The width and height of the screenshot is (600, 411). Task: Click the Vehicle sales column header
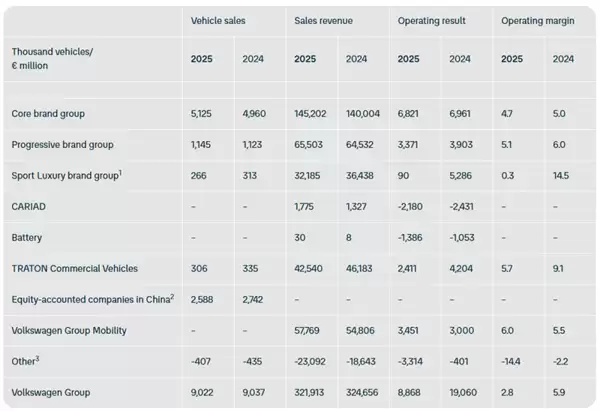[x=219, y=20]
